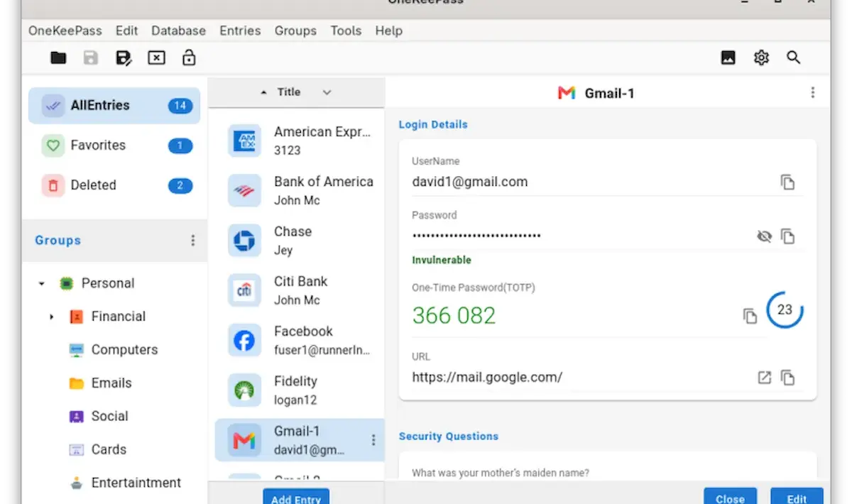852x504 pixels.
Task: Open the Entries menu
Action: (x=240, y=31)
